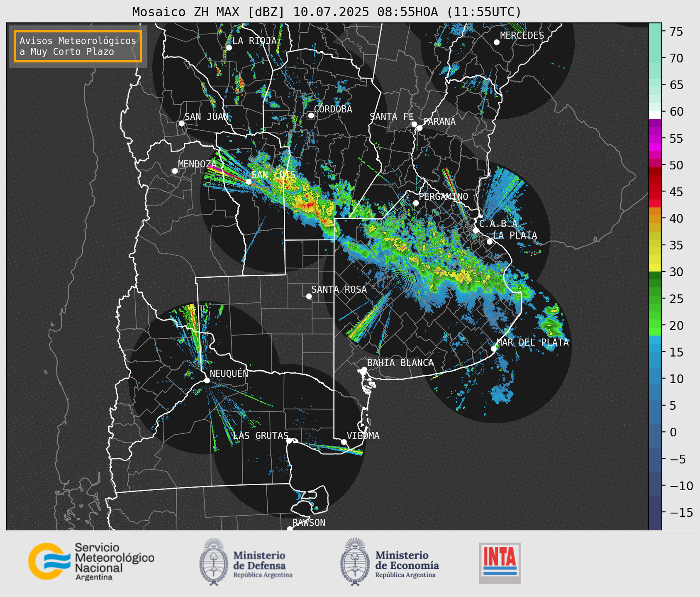The width and height of the screenshot is (700, 597).
Task: Click the Servicio Meteorológico Nacional logo
Action: tap(91, 561)
